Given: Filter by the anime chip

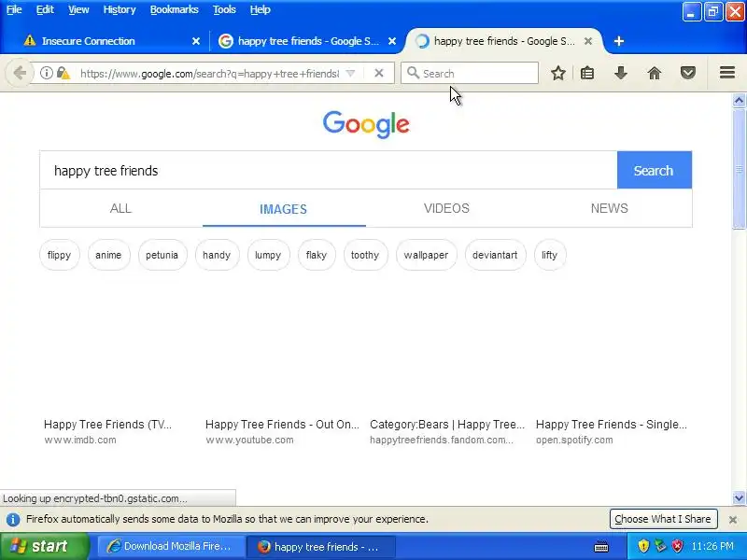Looking at the screenshot, I should coord(108,255).
